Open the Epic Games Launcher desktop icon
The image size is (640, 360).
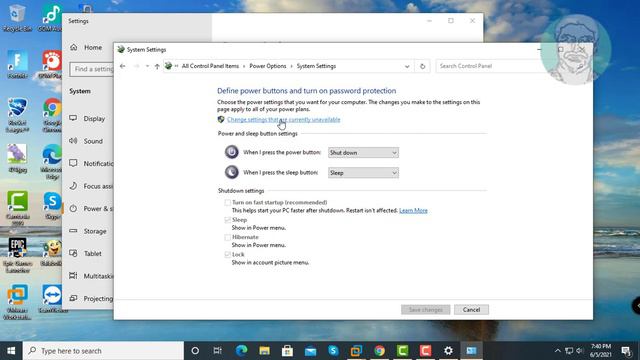coord(18,256)
